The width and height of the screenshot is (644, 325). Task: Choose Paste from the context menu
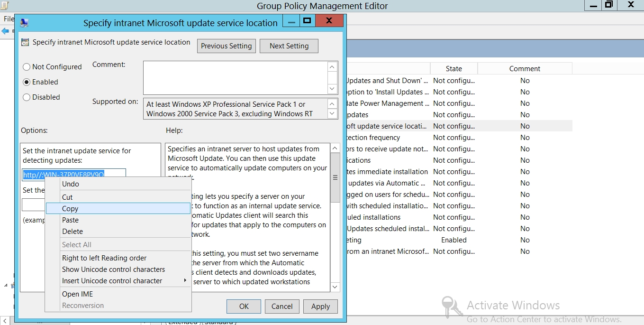(118, 220)
